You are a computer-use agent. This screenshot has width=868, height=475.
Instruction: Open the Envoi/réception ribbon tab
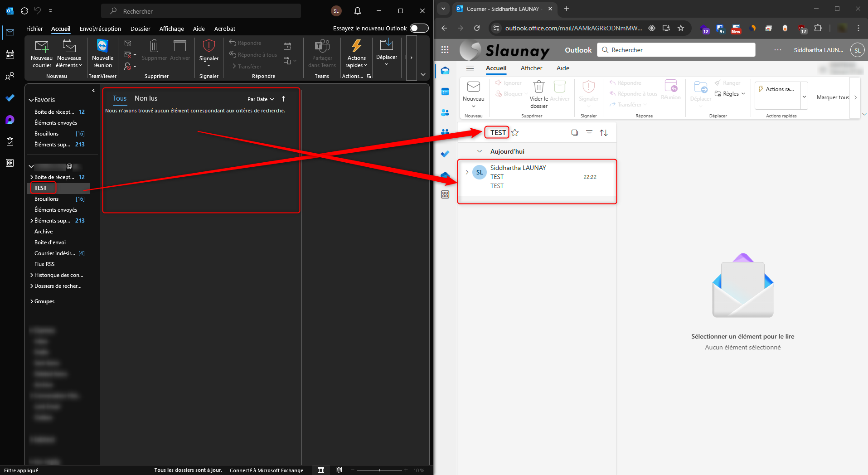(x=100, y=29)
